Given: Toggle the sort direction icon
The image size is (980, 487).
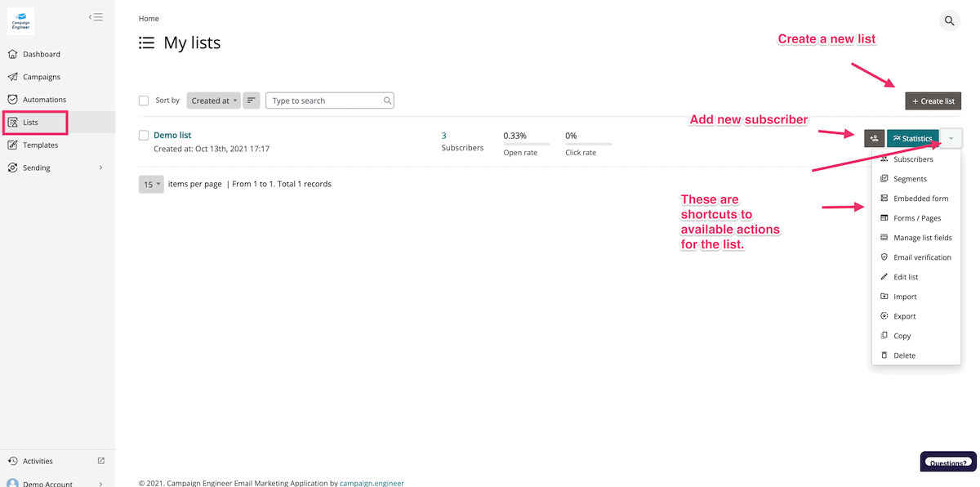Looking at the screenshot, I should [252, 101].
